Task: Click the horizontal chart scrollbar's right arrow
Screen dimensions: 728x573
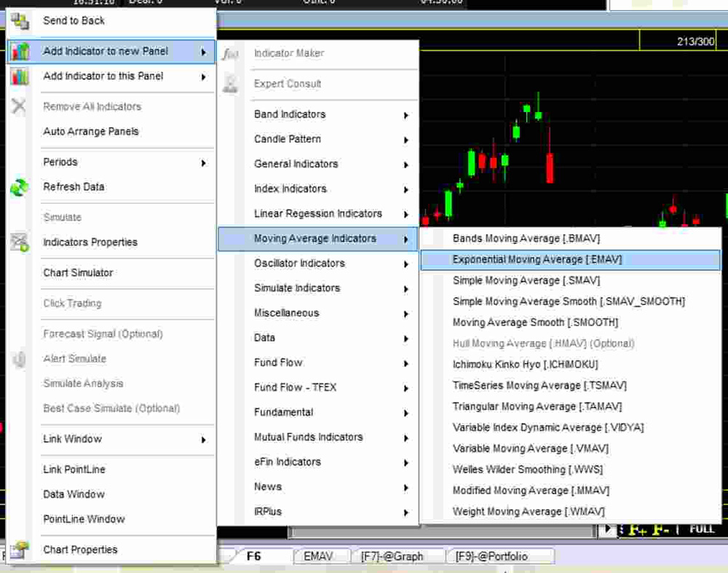Action: [609, 529]
